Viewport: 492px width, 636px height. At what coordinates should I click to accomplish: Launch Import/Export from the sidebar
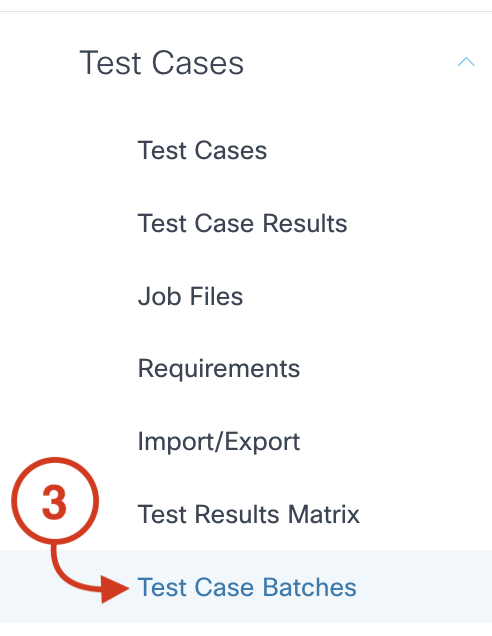219,442
